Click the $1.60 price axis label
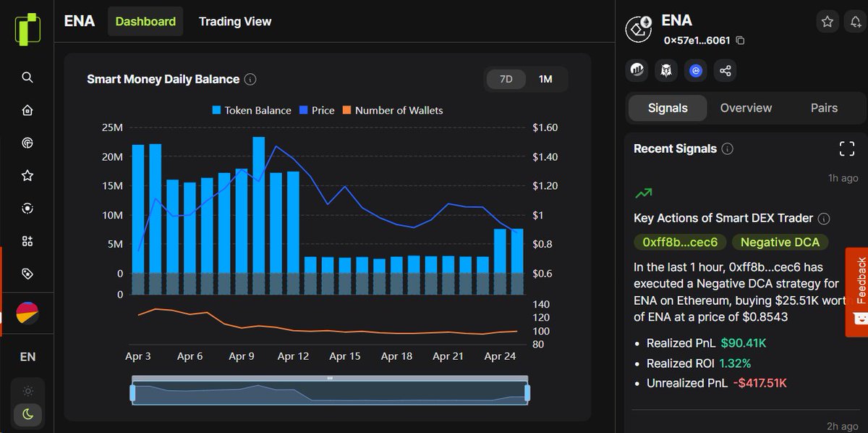This screenshot has width=868, height=433. point(546,127)
